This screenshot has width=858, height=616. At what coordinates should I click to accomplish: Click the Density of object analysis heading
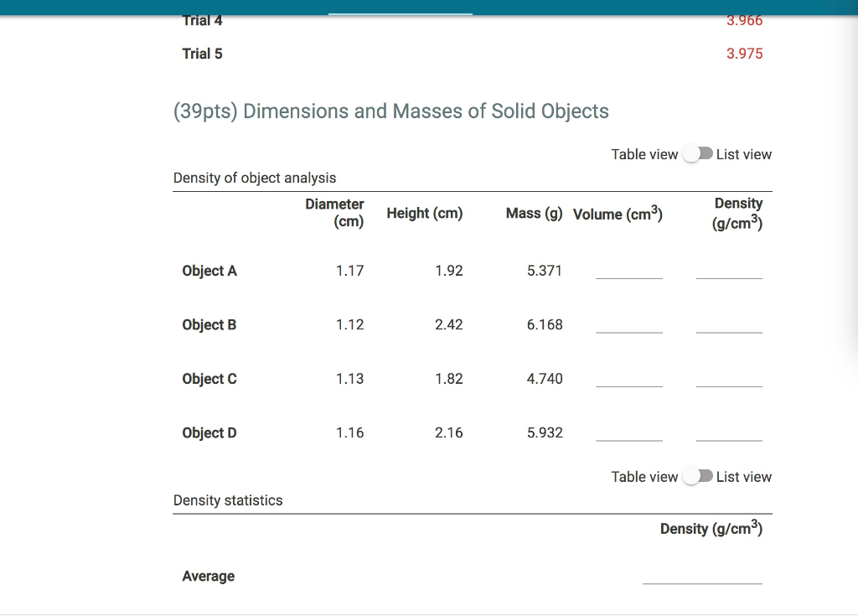coord(254,178)
